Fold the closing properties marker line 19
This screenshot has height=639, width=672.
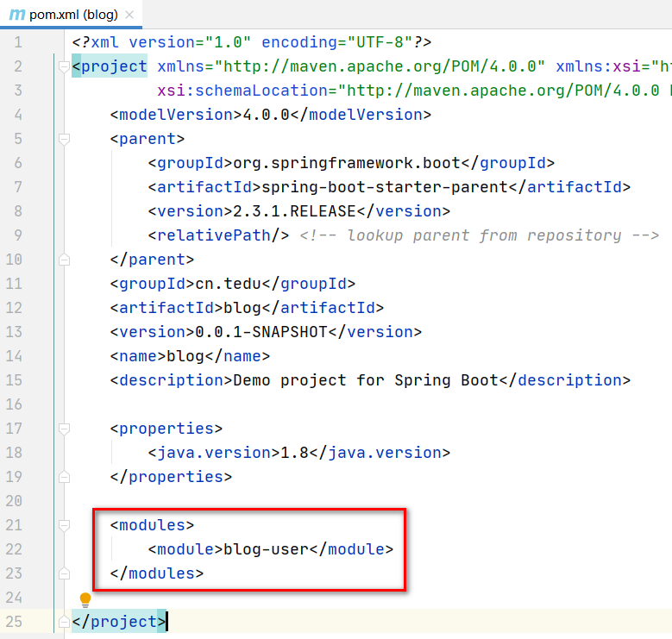pyautogui.click(x=65, y=477)
